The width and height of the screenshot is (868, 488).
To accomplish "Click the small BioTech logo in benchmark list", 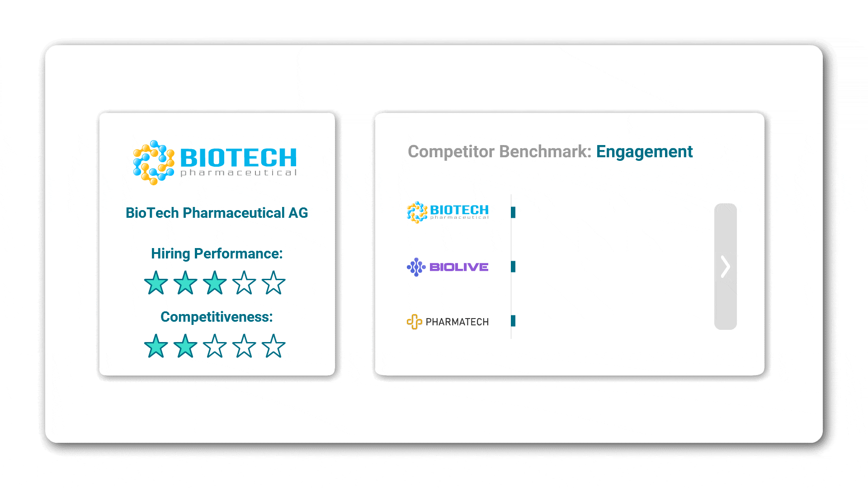I will pos(448,212).
